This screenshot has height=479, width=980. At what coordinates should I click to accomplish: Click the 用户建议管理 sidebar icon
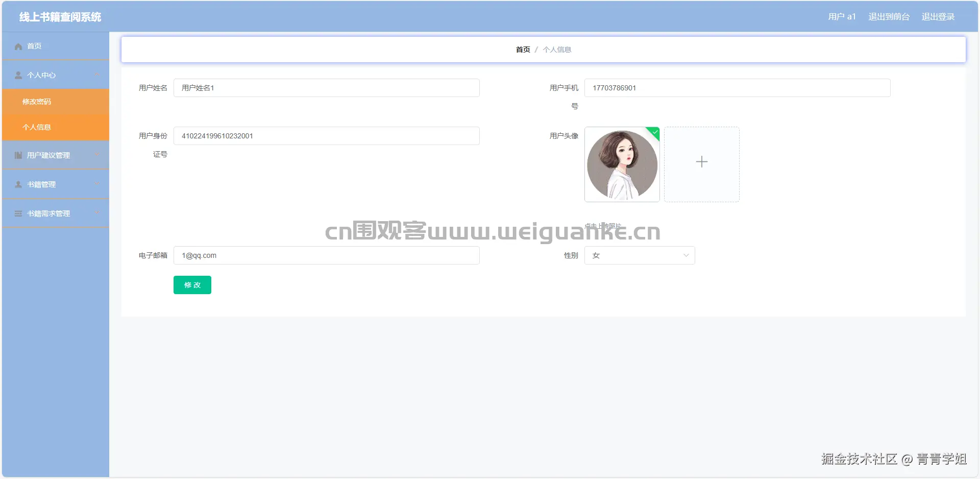[17, 155]
